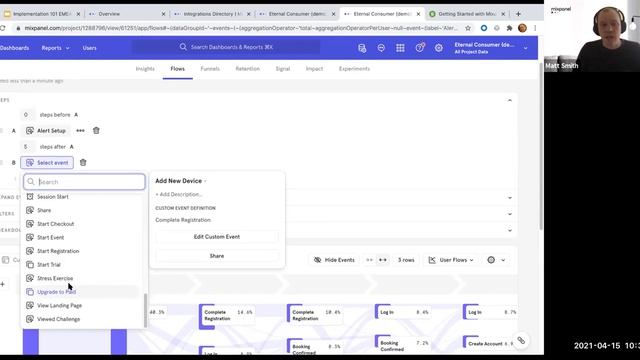Click Share button in event details panel
The width and height of the screenshot is (640, 360).
click(217, 256)
